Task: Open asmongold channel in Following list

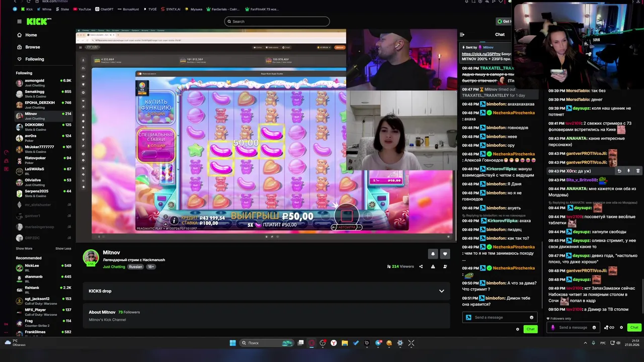Action: click(44, 82)
